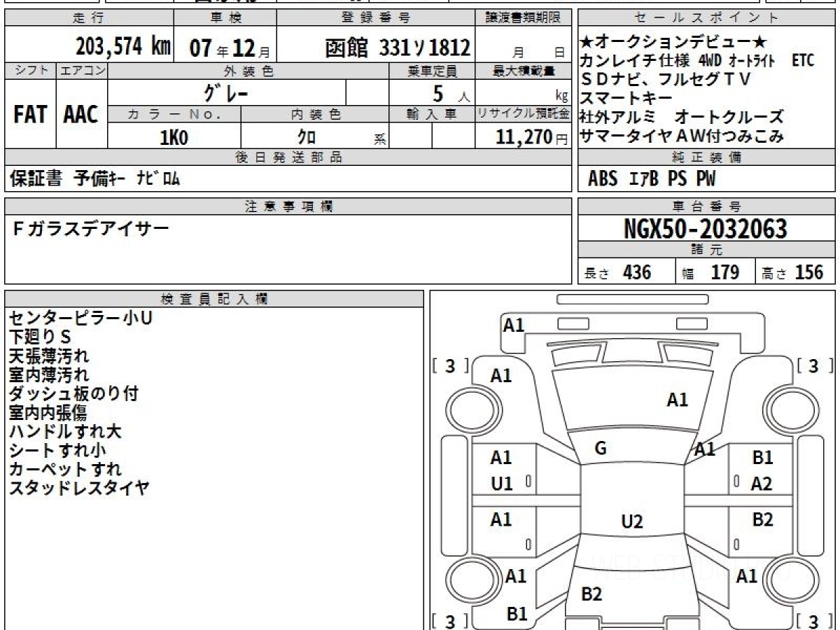This screenshot has width=840, height=630.
Task: Click the seating capacity value 5 人
Action: point(451,93)
